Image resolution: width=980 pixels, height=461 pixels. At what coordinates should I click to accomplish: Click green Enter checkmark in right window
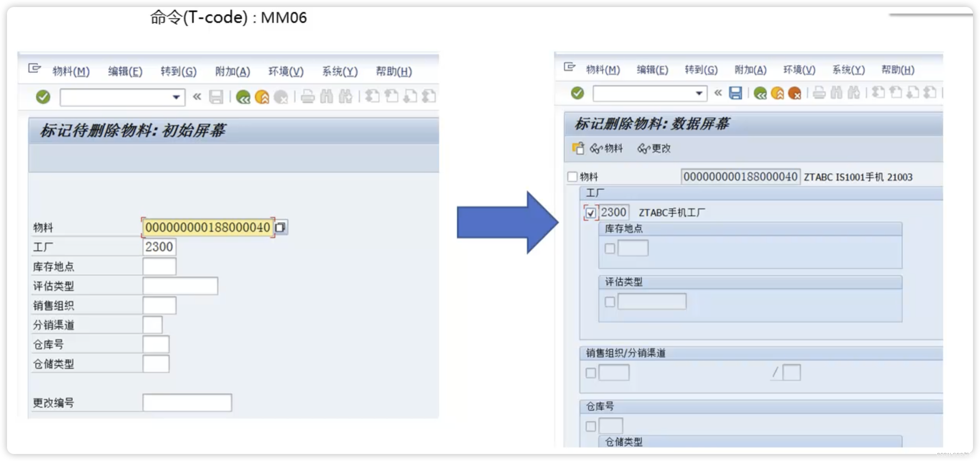577,93
